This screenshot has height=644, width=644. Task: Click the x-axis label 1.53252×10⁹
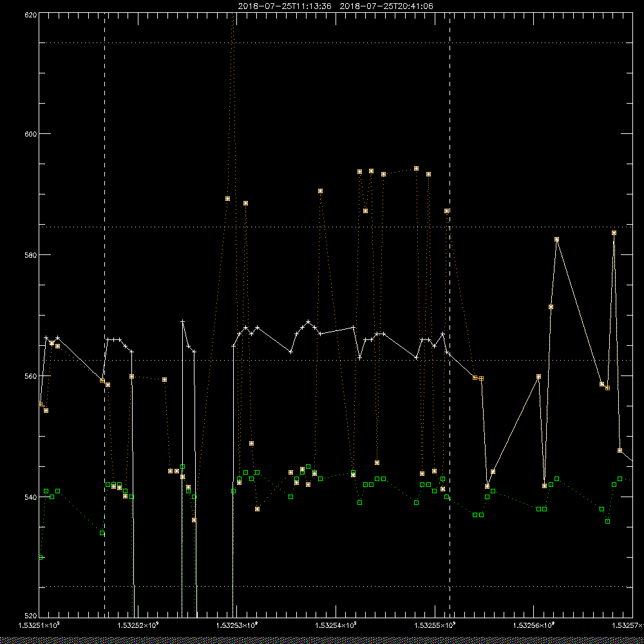tap(138, 625)
